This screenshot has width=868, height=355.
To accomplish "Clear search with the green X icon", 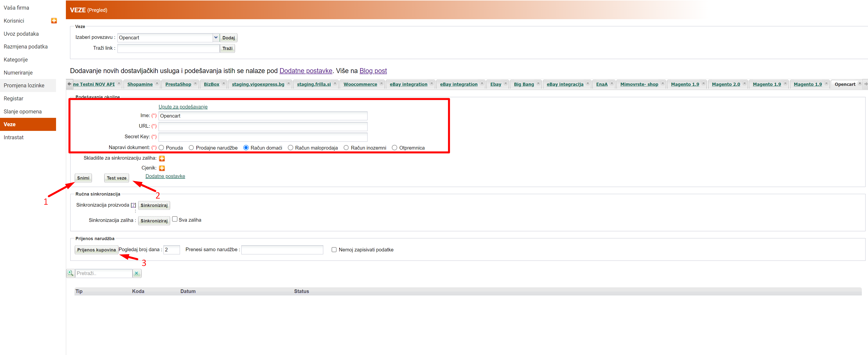I will click(136, 273).
